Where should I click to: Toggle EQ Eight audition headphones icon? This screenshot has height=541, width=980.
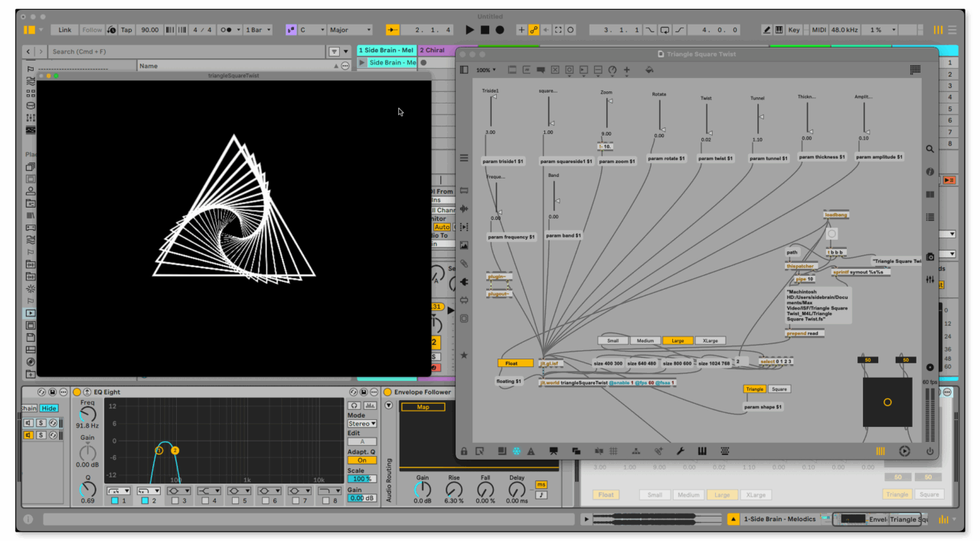tap(354, 405)
